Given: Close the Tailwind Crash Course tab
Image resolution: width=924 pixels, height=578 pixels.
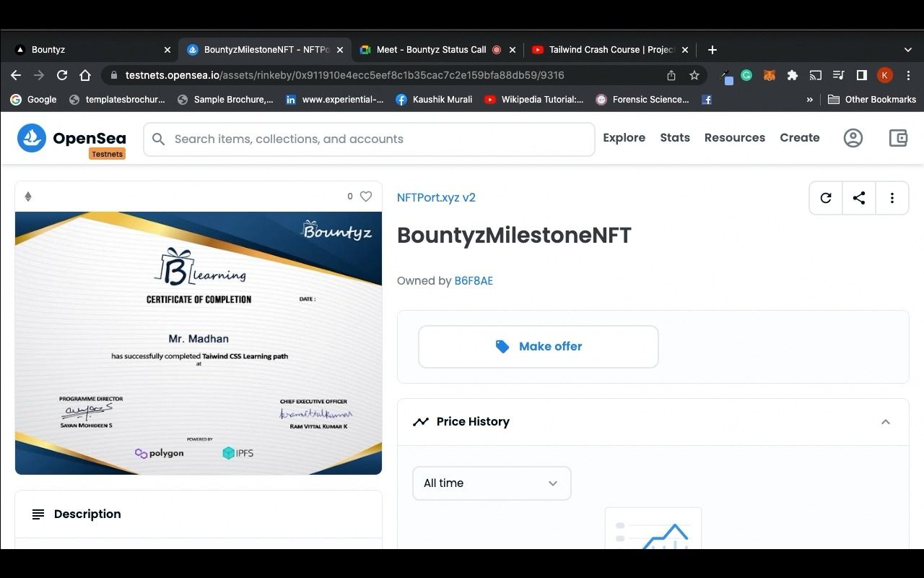Looking at the screenshot, I should [685, 50].
